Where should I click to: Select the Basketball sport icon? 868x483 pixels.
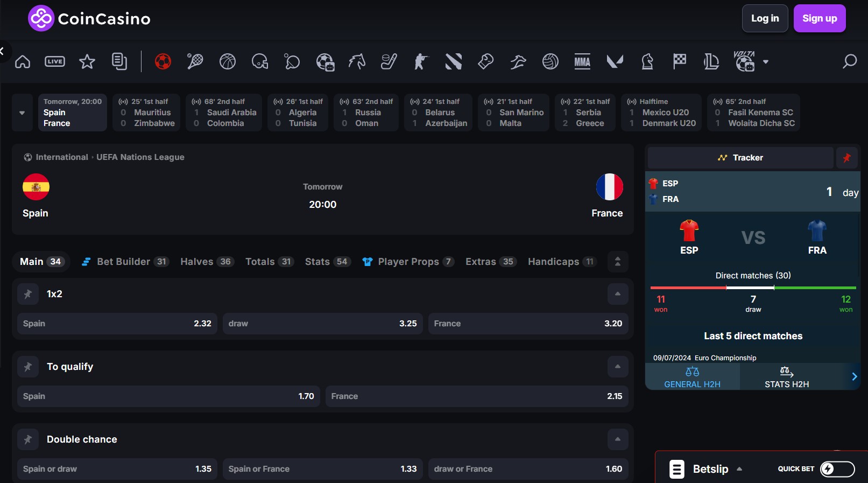tap(228, 61)
